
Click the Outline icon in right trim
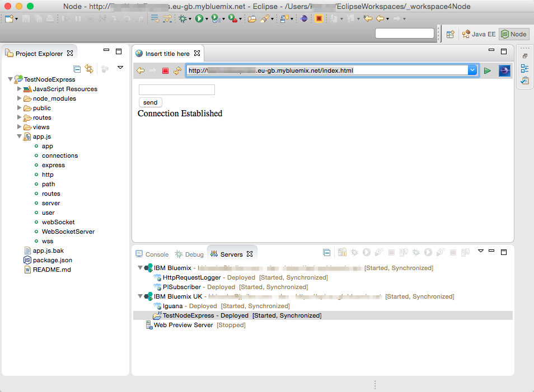(525, 69)
